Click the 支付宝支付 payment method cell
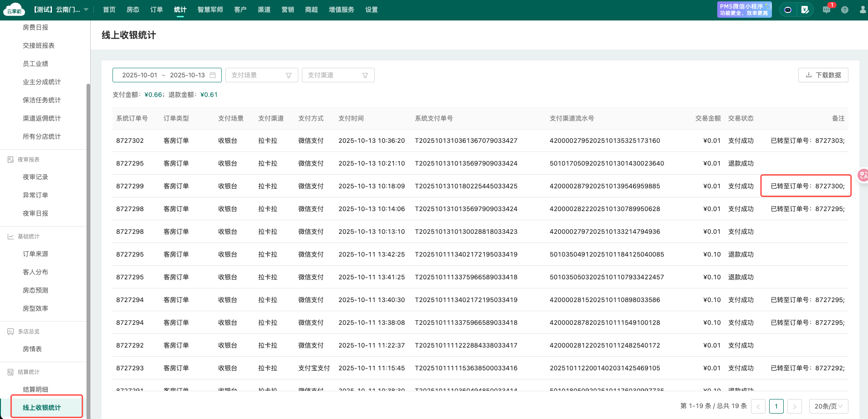Viewport: 868px width, 419px height. pyautogui.click(x=314, y=368)
